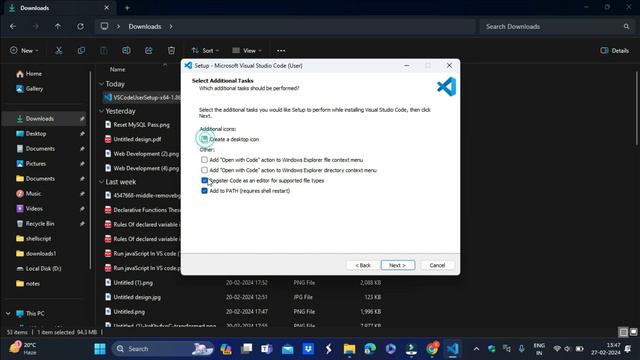Select Reset MySQL Pass.png file

[141, 125]
